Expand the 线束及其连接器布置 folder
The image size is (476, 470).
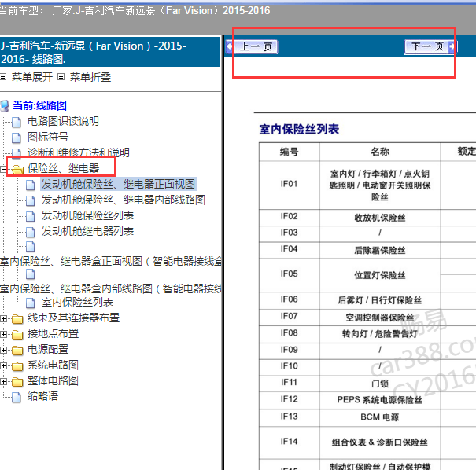[x=3, y=318]
